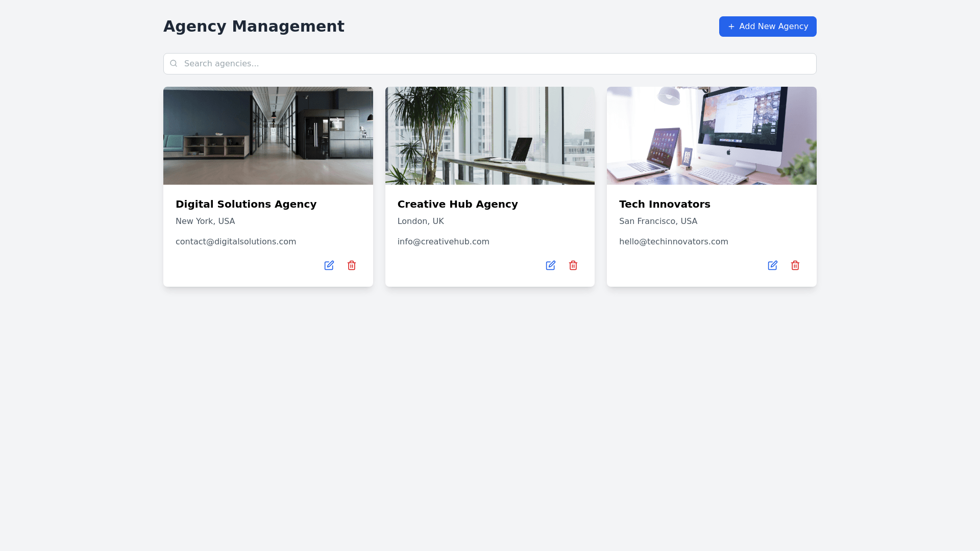This screenshot has height=551, width=980.
Task: Click the Digital Solutions Agency title
Action: [246, 204]
